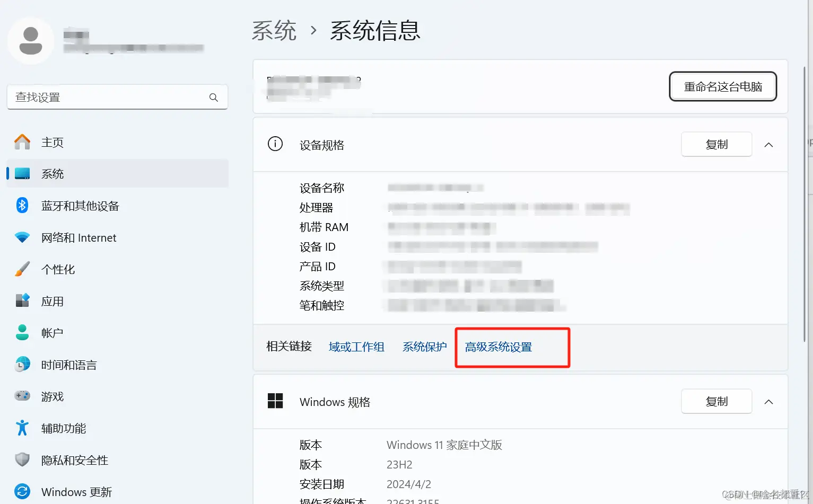The height and width of the screenshot is (504, 813).
Task: Click 系统 breadcrumb in the page title
Action: click(x=274, y=31)
